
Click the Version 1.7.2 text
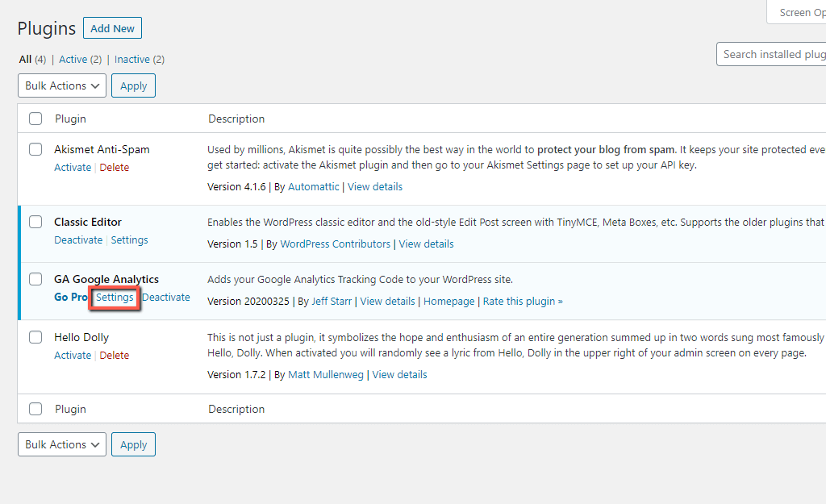pos(236,375)
